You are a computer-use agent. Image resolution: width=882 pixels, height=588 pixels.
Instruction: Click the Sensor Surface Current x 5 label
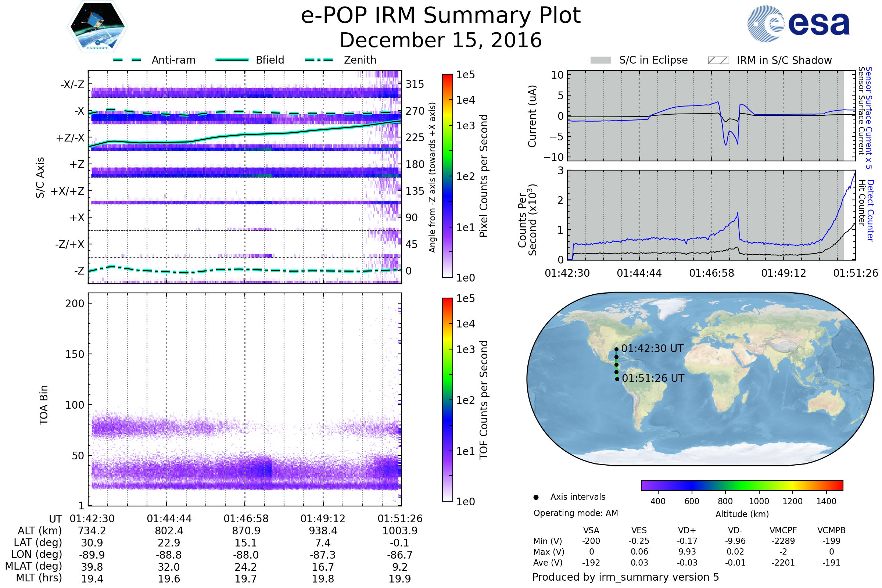tap(869, 118)
